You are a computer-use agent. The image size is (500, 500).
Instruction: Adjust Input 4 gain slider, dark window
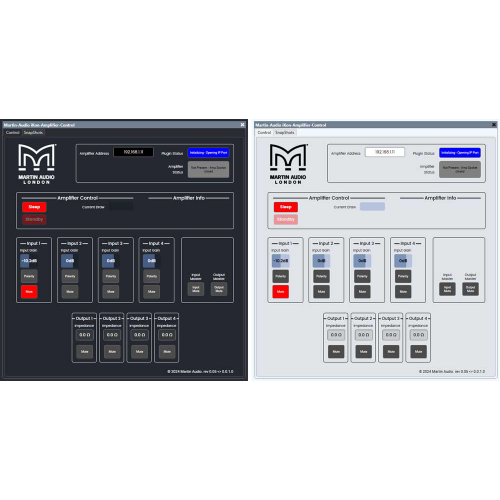[152, 261]
